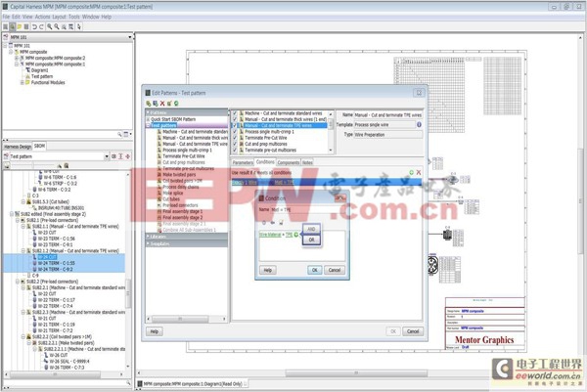
Task: Switch to the Harness Design tab
Action: pos(18,147)
